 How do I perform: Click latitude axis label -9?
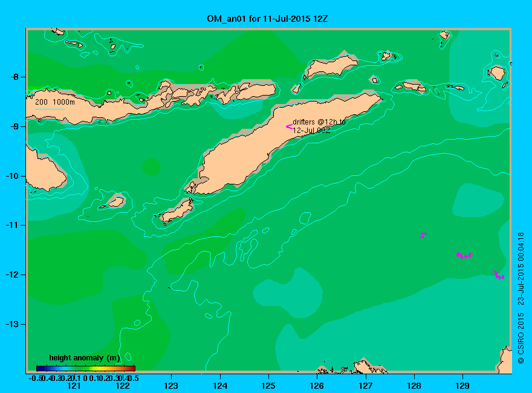click(15, 126)
